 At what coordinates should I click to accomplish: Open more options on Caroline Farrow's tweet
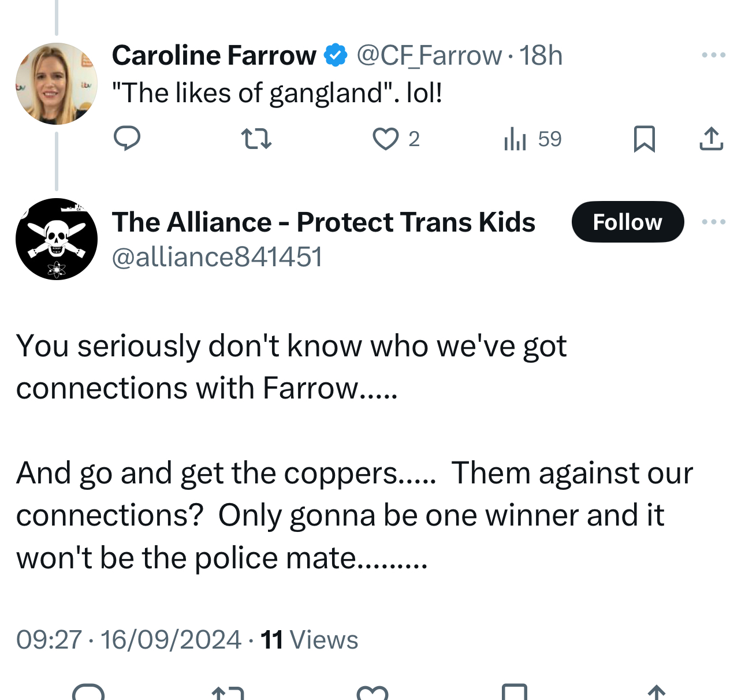pyautogui.click(x=713, y=55)
